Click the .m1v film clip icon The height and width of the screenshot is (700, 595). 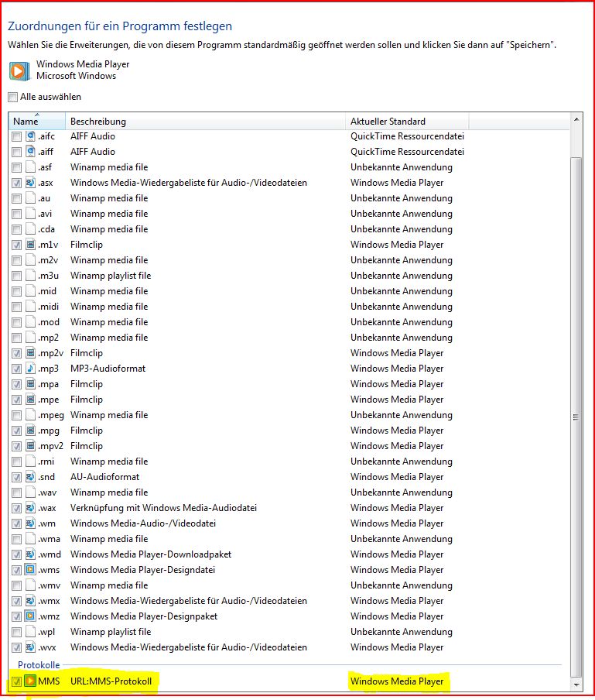click(30, 245)
